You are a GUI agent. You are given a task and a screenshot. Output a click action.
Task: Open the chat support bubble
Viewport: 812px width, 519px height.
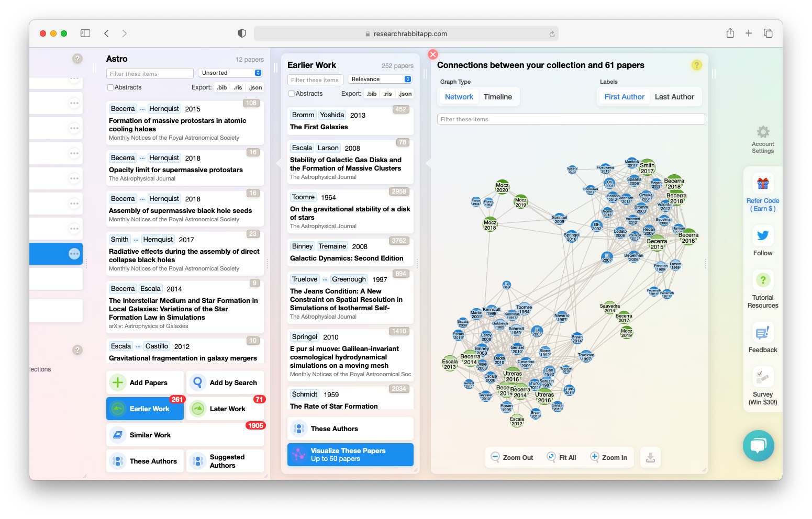click(x=759, y=446)
